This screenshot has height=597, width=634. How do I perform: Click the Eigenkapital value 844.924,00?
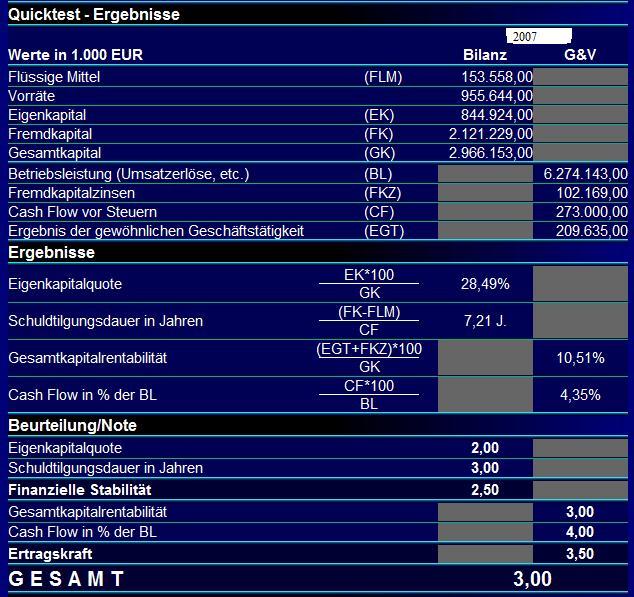pyautogui.click(x=497, y=115)
